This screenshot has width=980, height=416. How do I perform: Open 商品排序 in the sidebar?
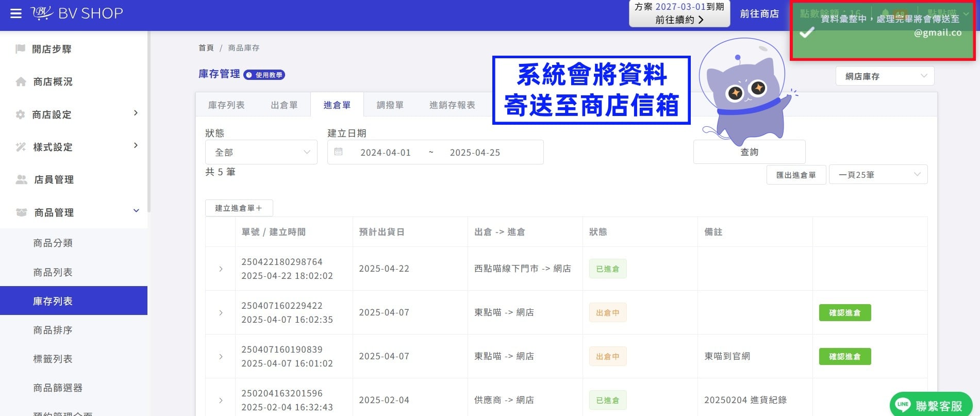74,330
